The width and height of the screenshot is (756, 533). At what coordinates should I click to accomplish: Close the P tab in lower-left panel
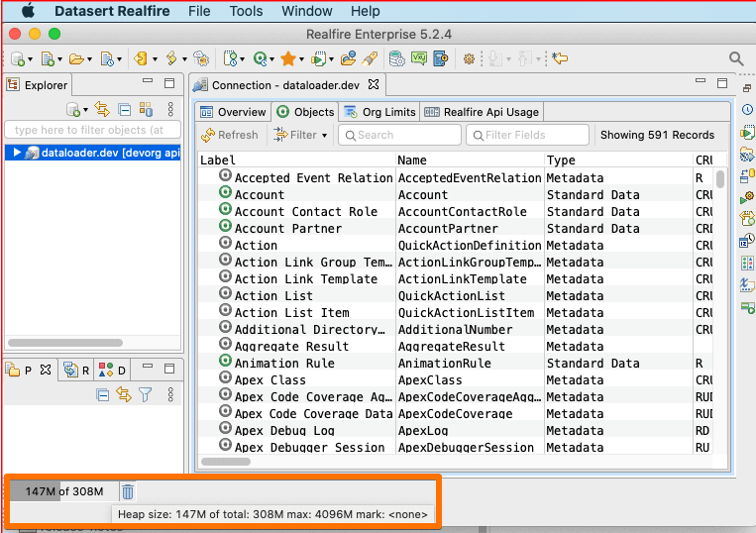coord(46,370)
